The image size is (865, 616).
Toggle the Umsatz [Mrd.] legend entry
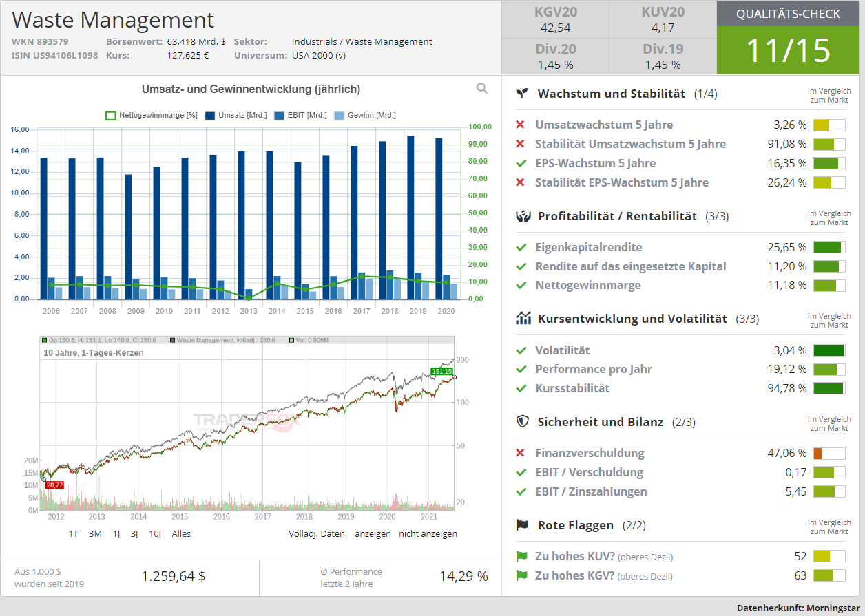tap(236, 116)
